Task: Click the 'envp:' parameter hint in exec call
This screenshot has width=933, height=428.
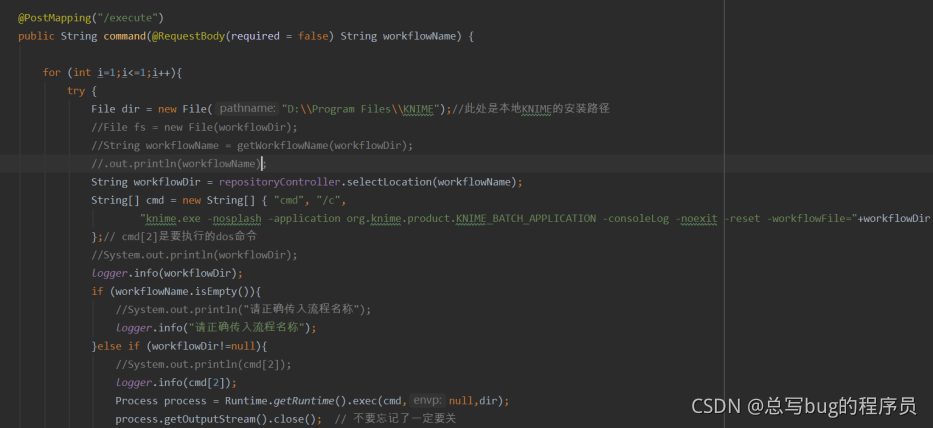Action: [x=428, y=401]
